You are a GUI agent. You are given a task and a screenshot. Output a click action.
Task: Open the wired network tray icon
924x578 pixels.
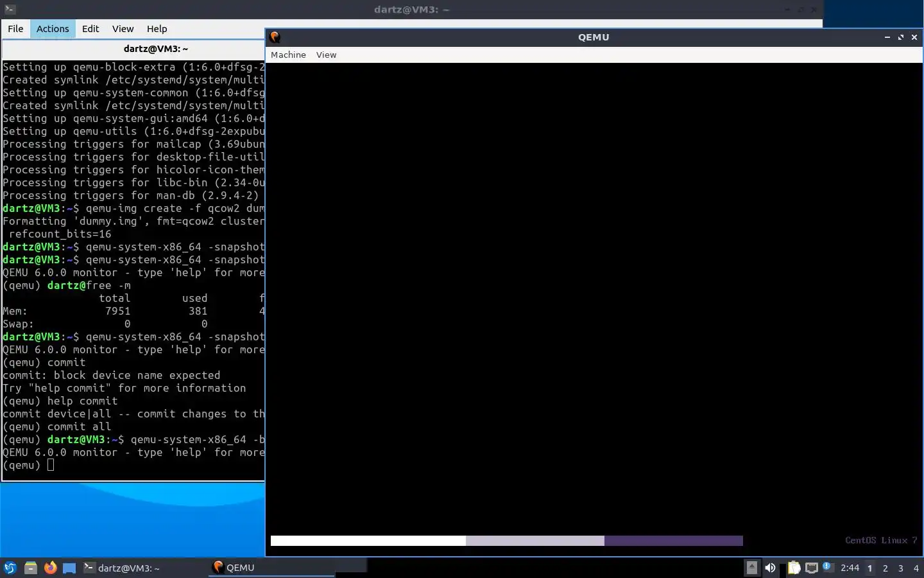(x=811, y=568)
